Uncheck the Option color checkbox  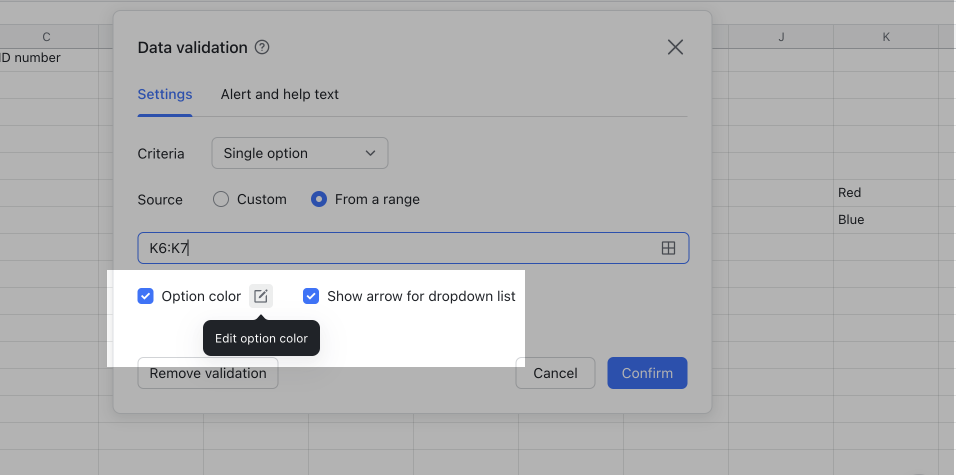[146, 296]
